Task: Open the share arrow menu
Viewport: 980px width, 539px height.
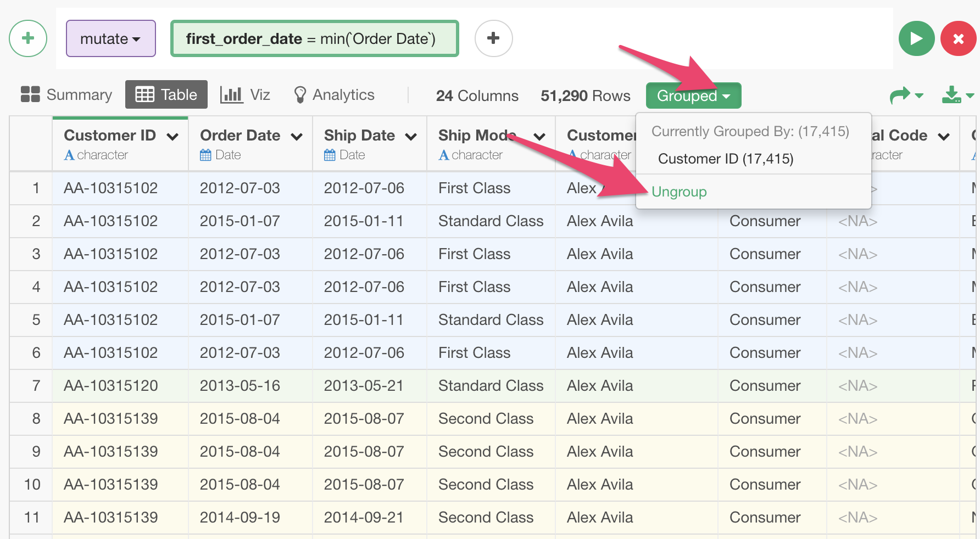Action: pyautogui.click(x=905, y=96)
